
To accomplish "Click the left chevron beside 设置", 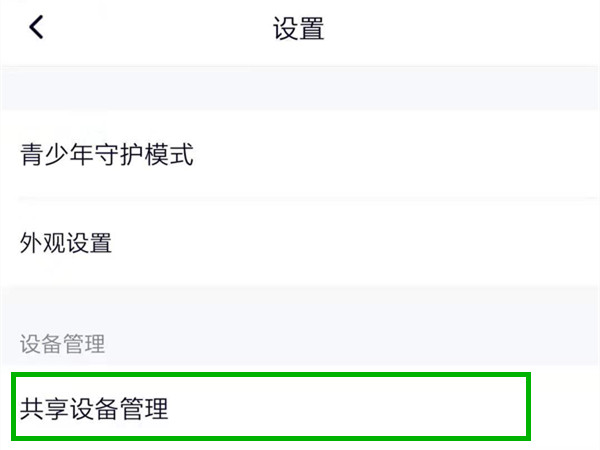I will [x=36, y=28].
